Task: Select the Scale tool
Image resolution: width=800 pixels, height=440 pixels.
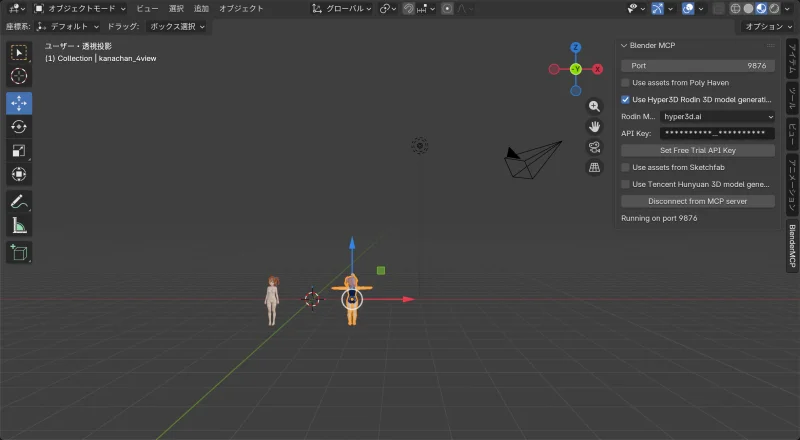Action: point(19,151)
